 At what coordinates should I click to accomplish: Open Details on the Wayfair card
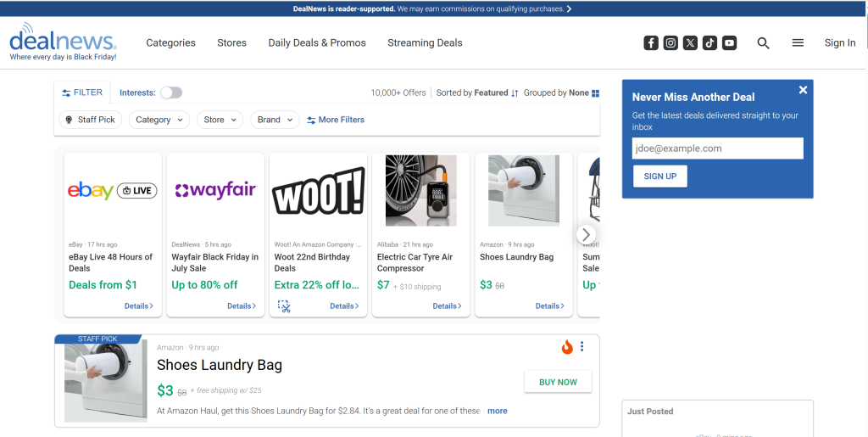pyautogui.click(x=242, y=305)
